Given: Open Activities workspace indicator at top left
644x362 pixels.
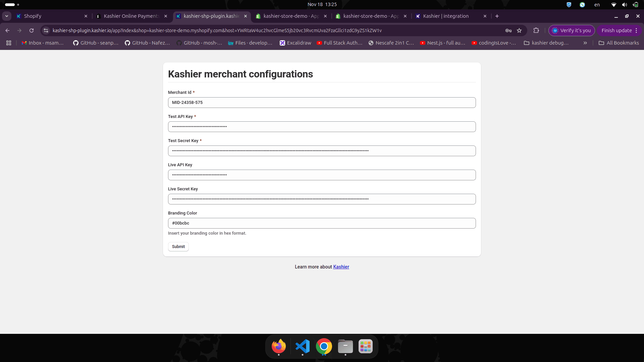Looking at the screenshot, I should [x=12, y=5].
